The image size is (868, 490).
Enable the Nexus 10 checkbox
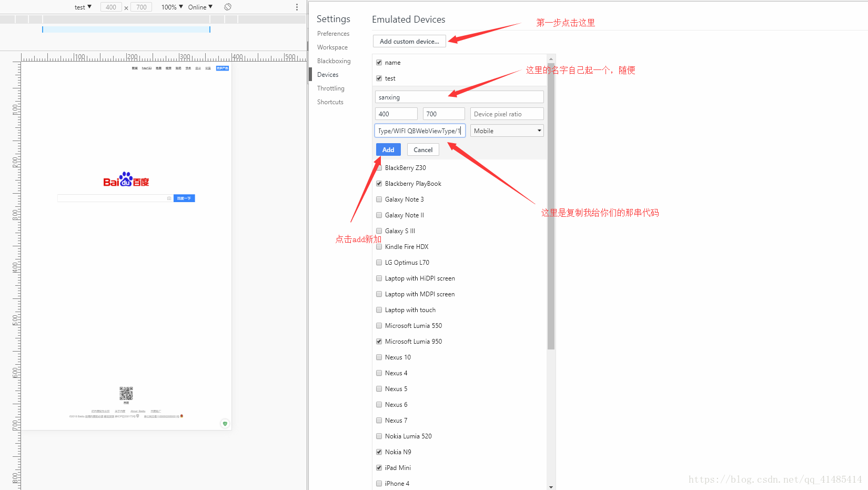(379, 357)
